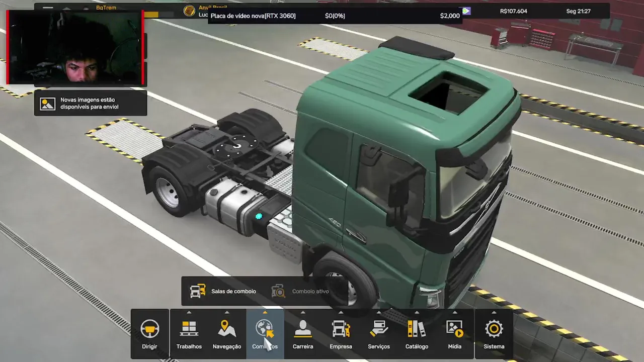Open the Catálogo binders menu
The height and width of the screenshot is (362, 644).
[417, 334]
